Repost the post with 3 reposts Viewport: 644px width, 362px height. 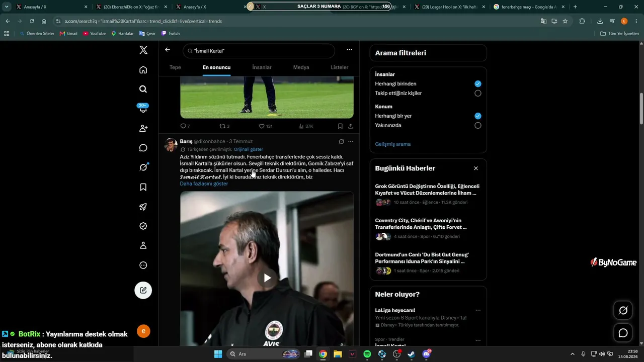point(224,126)
